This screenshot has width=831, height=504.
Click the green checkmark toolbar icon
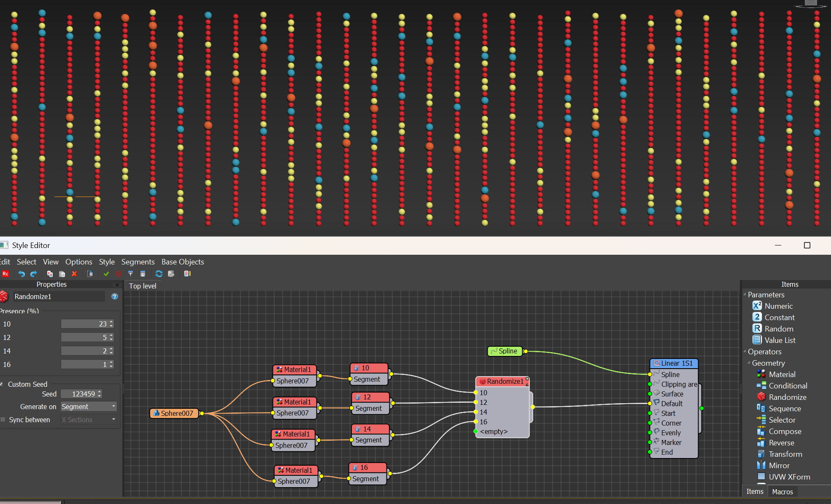click(106, 274)
